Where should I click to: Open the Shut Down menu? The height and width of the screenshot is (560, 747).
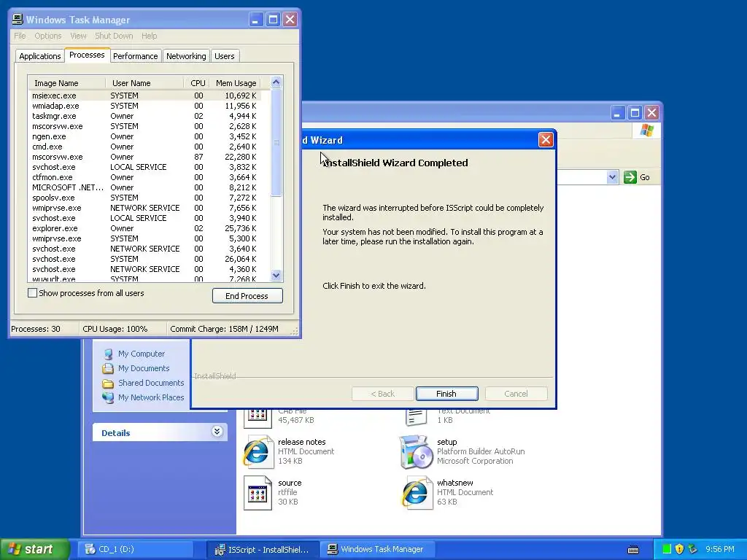[x=114, y=36]
